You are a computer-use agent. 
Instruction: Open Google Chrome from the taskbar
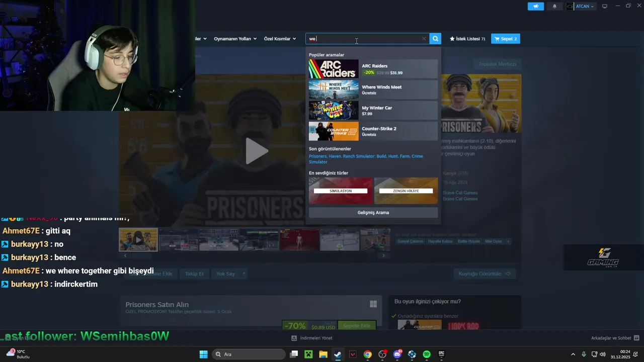(x=368, y=354)
